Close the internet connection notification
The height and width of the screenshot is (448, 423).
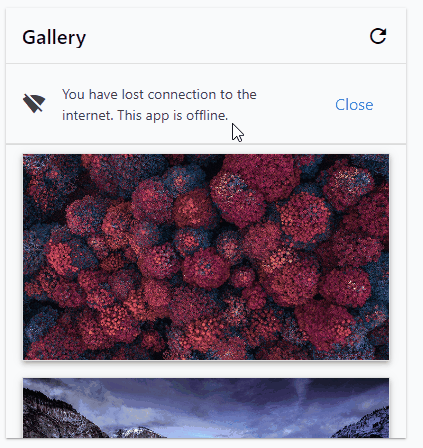tap(354, 105)
